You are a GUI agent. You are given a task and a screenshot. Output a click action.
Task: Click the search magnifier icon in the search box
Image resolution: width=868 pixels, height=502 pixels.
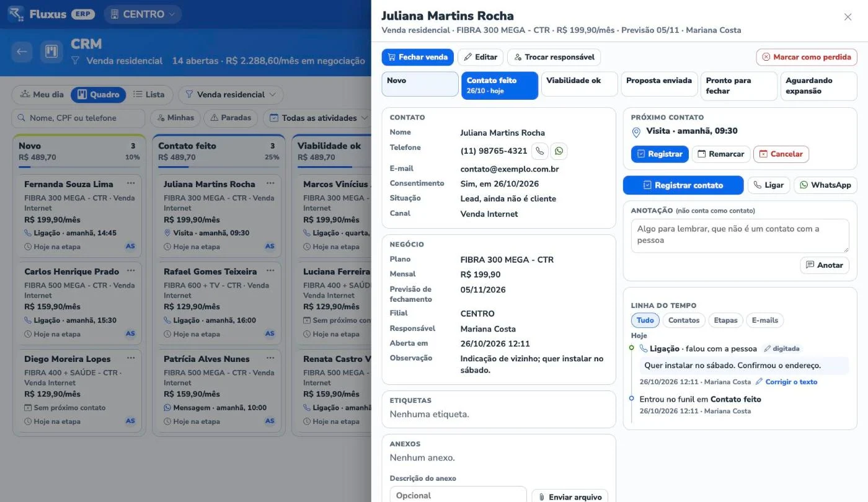point(22,118)
